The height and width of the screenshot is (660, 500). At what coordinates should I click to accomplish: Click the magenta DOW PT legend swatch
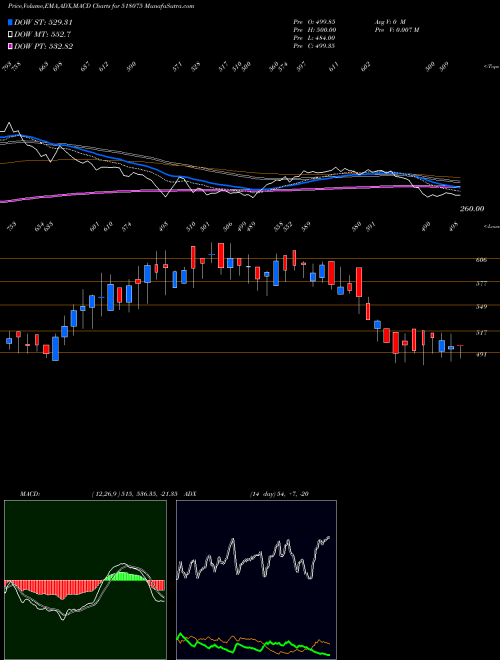pos(10,46)
